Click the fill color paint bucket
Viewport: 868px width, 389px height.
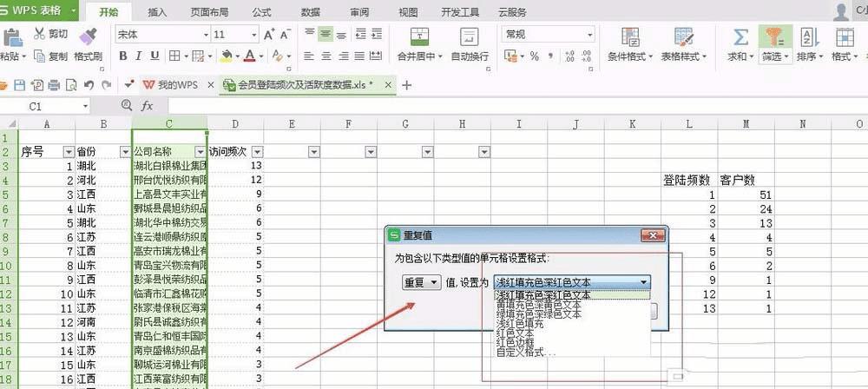226,56
